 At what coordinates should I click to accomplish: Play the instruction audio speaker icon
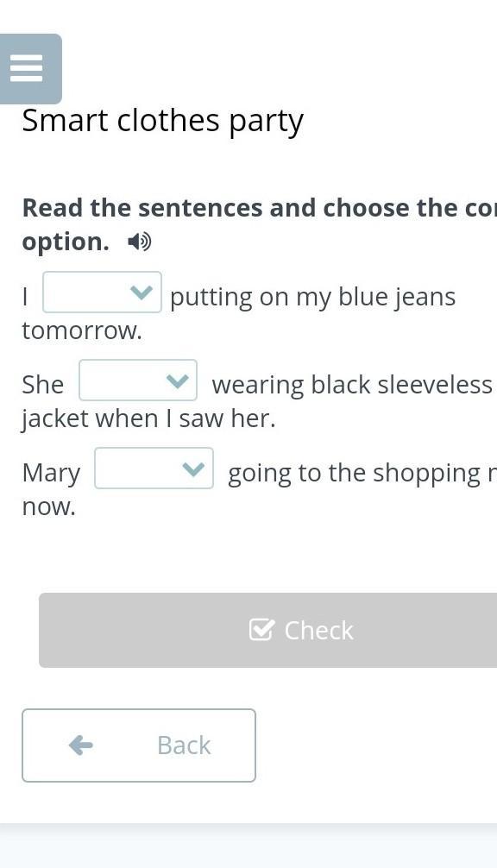pyautogui.click(x=139, y=242)
